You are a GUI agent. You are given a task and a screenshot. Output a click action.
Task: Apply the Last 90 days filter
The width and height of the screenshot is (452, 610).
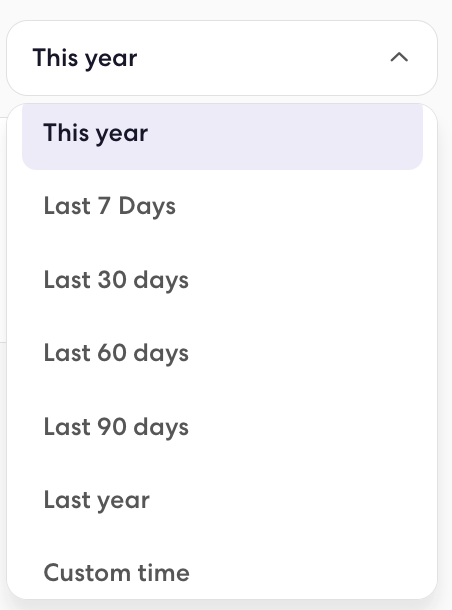pyautogui.click(x=222, y=426)
